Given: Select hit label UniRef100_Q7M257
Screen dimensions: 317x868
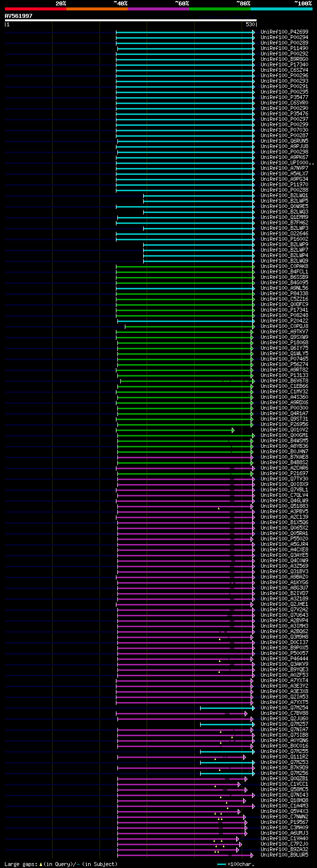Looking at the screenshot, I should (x=284, y=724).
